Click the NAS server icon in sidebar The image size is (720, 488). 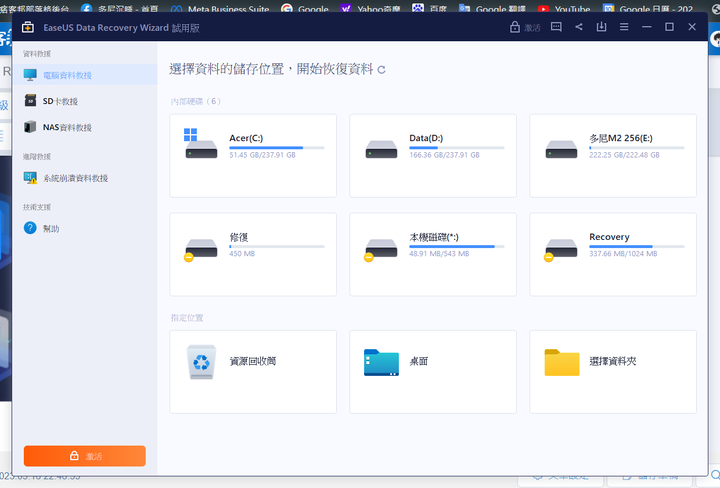pyautogui.click(x=30, y=127)
